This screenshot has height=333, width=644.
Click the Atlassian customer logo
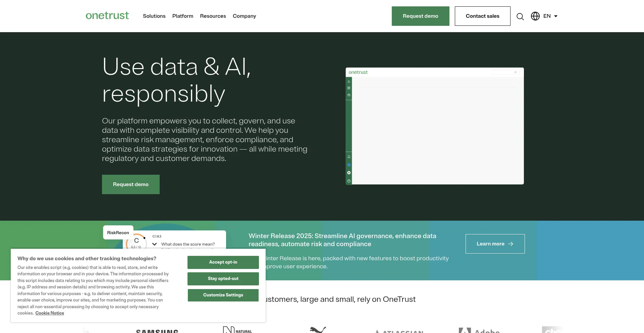(x=399, y=331)
